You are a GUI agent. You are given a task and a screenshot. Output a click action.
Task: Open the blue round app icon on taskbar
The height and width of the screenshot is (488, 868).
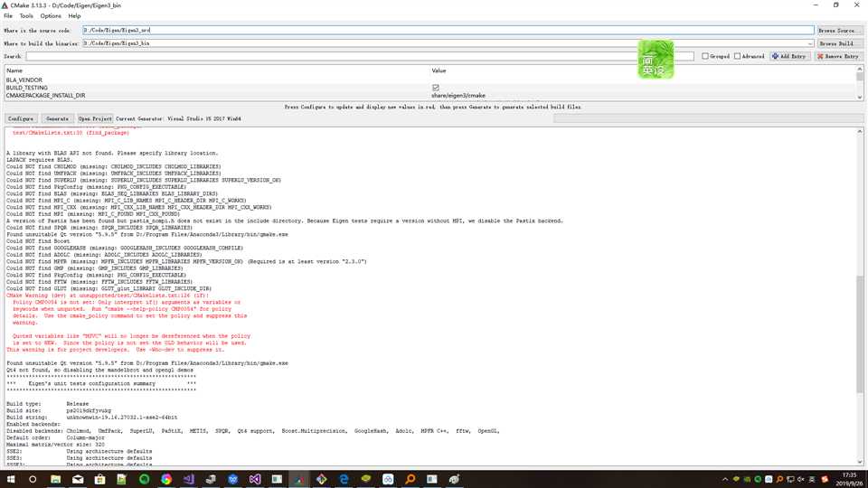[x=232, y=479]
